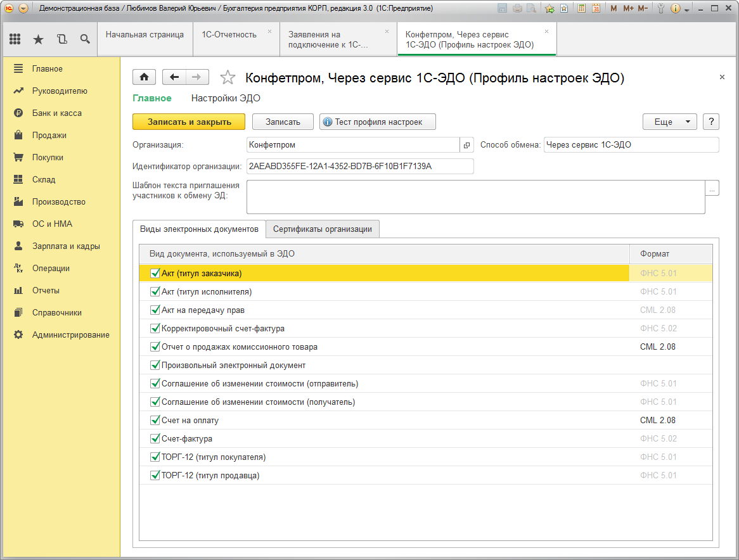
Task: Open invitation template editor ellipsis button
Action: (x=712, y=188)
